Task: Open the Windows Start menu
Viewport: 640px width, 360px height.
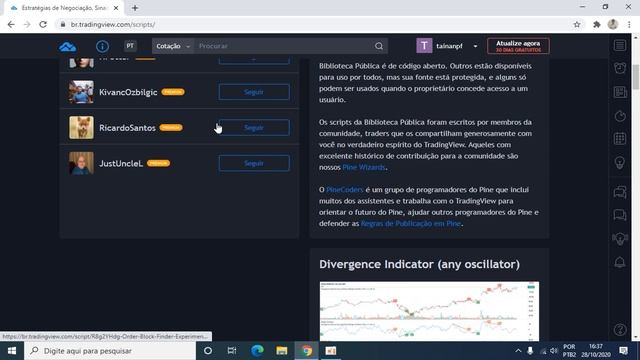Action: pyautogui.click(x=12, y=351)
